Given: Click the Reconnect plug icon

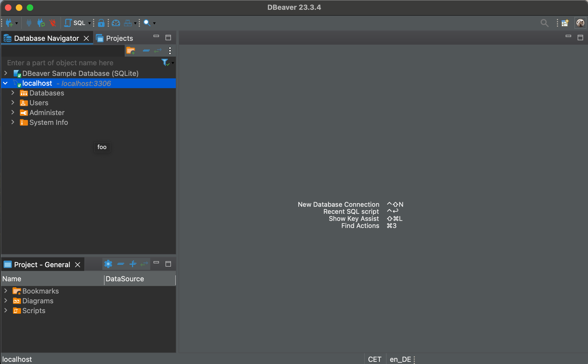Looking at the screenshot, I should pyautogui.click(x=41, y=23).
